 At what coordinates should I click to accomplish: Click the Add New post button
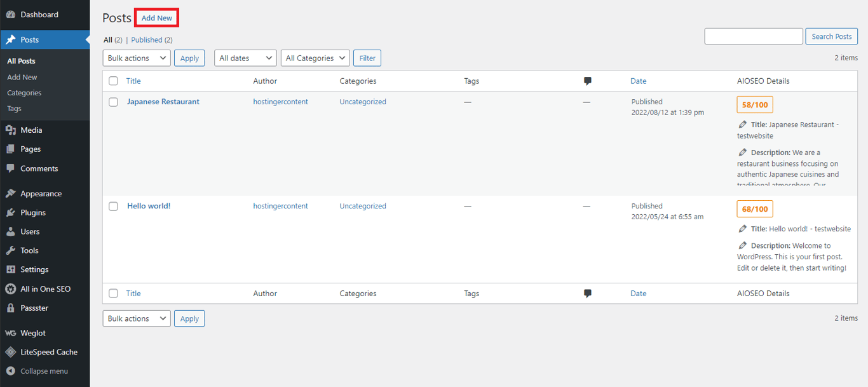(156, 18)
